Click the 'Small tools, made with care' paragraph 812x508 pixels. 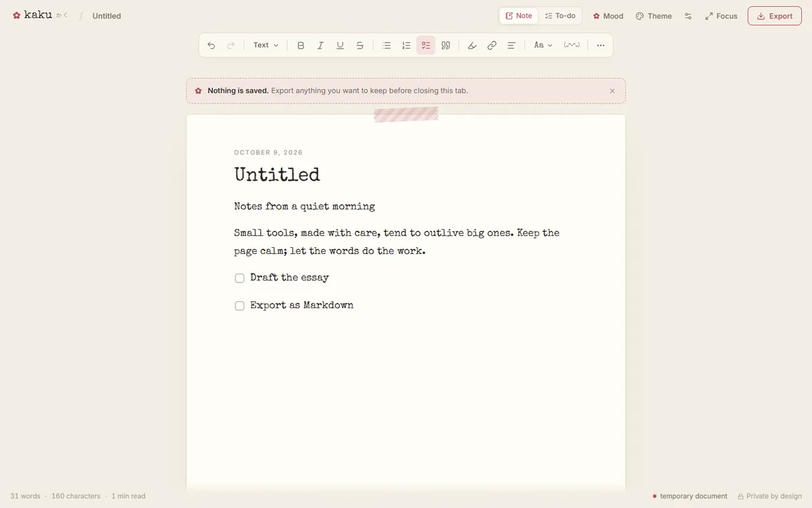[x=397, y=242]
